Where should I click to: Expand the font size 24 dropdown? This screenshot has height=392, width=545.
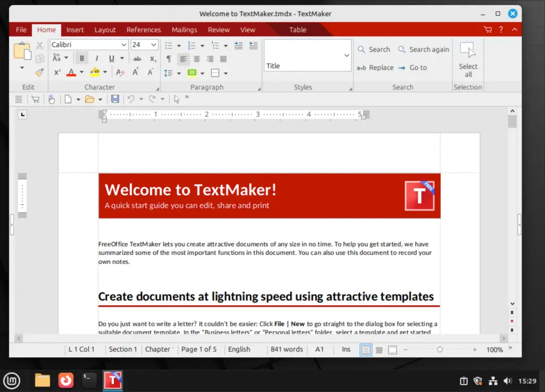click(x=154, y=45)
